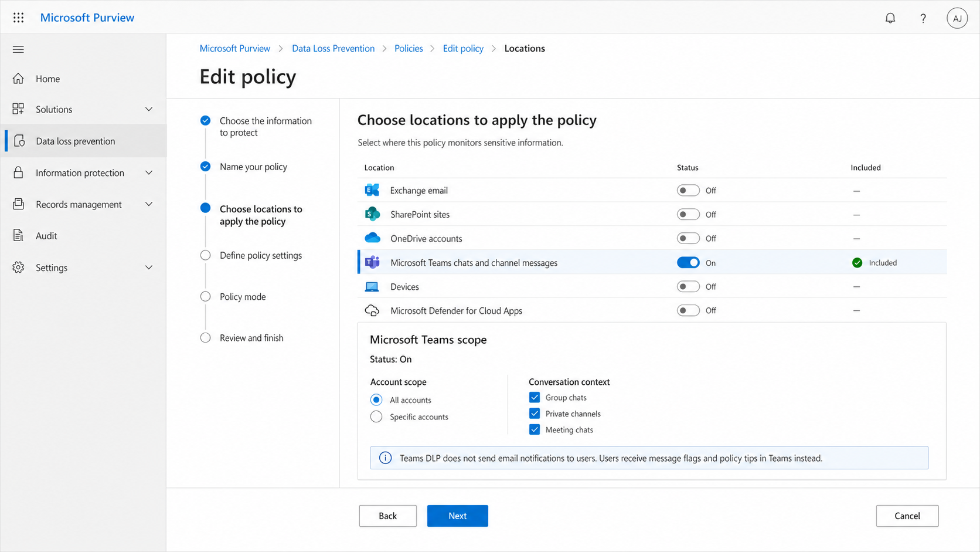980x552 pixels.
Task: Click the Included column header
Action: pyautogui.click(x=866, y=167)
